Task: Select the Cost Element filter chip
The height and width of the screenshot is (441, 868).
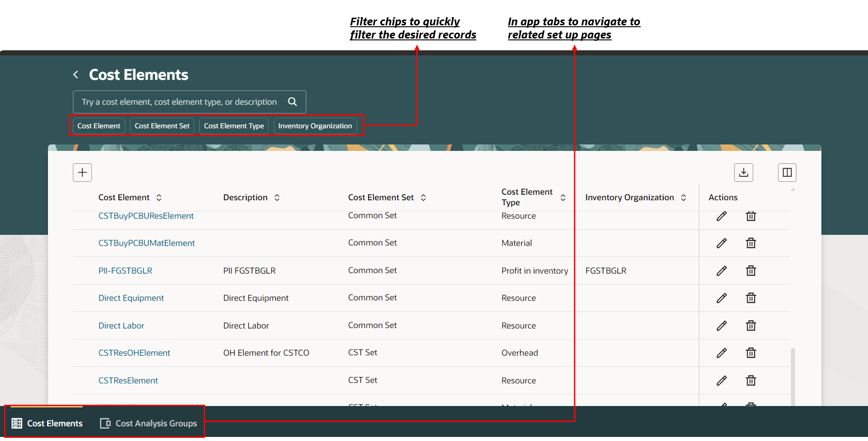Action: point(98,126)
